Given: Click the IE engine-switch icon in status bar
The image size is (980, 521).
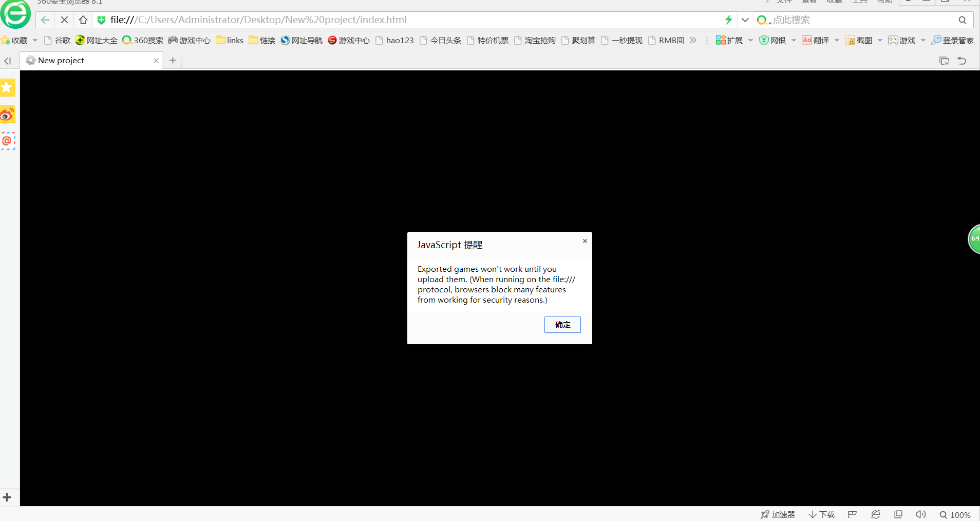Looking at the screenshot, I should click(x=876, y=514).
